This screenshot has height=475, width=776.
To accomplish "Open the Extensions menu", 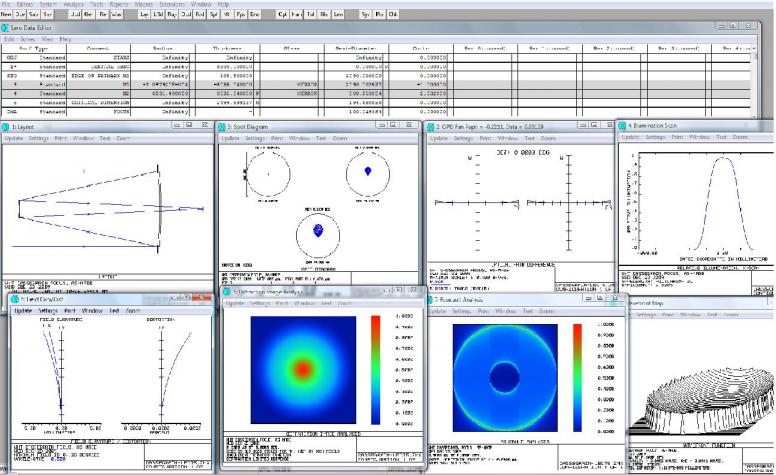I will (x=172, y=4).
